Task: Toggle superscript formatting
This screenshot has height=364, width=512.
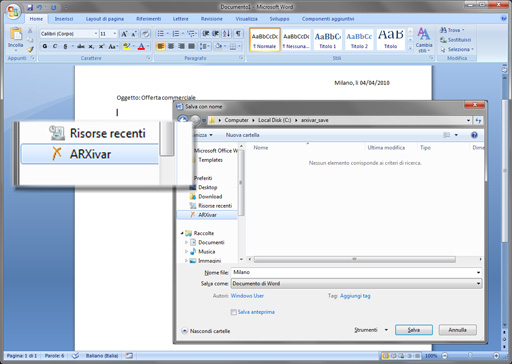Action: 101,46
